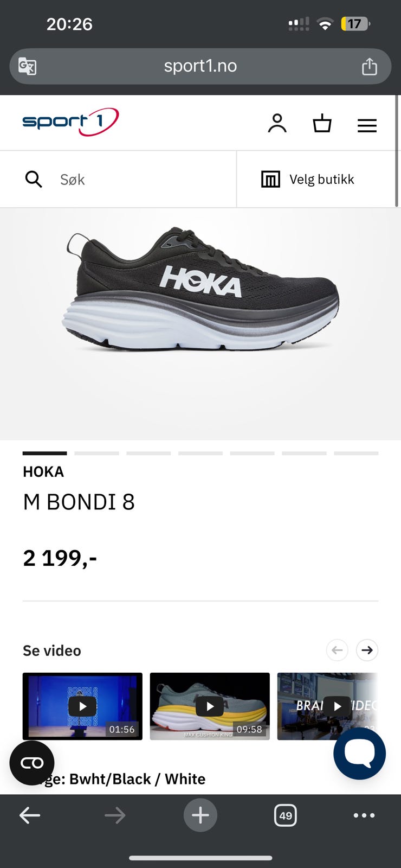Click the Sport 1 logo
401x868 pixels.
(70, 122)
